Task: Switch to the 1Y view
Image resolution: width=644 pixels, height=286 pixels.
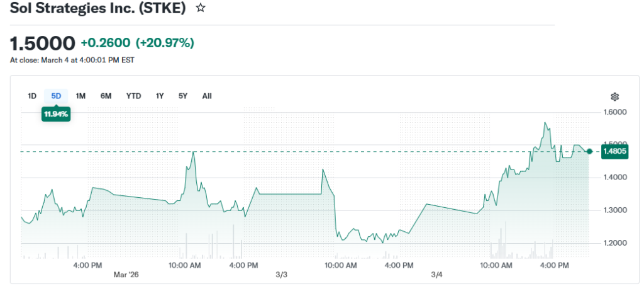Action: click(x=160, y=96)
